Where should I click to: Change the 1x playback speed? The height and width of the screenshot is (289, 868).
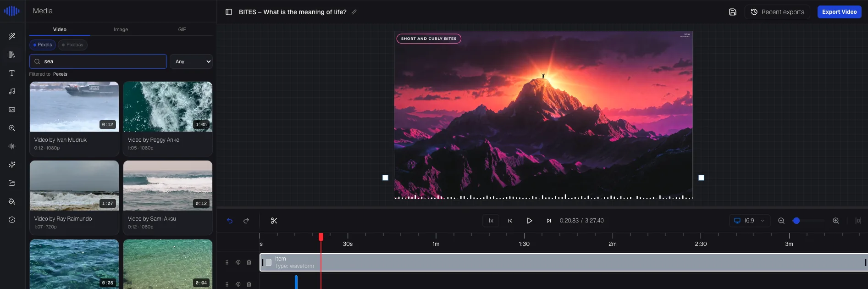click(x=491, y=221)
